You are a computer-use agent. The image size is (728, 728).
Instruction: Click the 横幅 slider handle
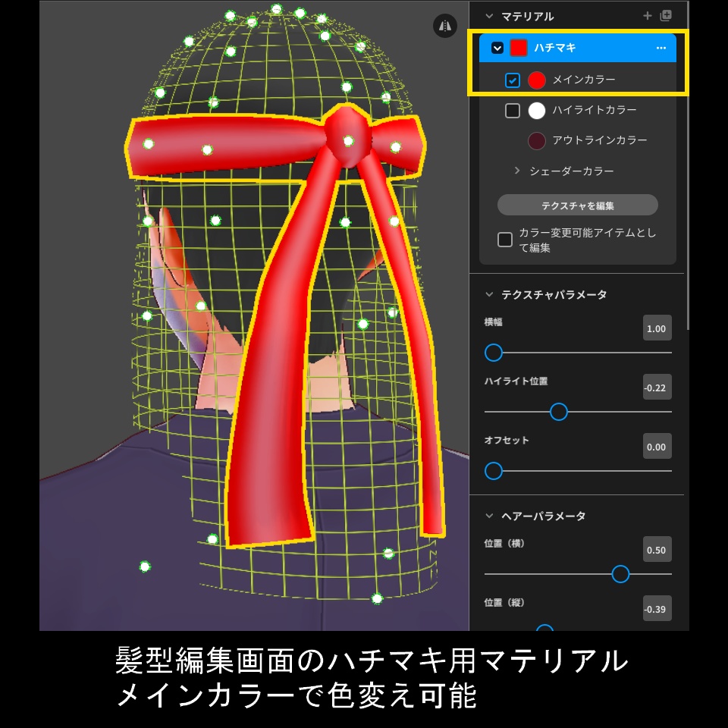click(x=494, y=353)
